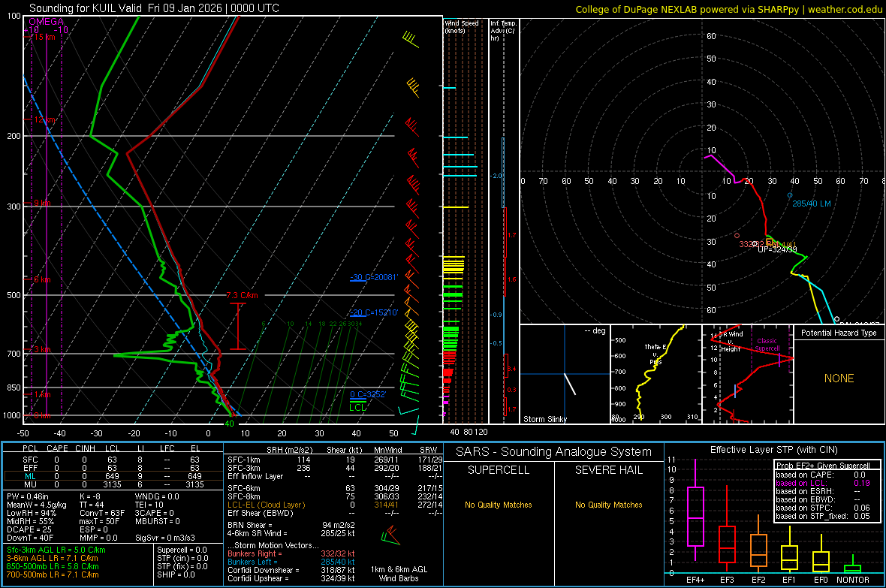Click the Bunkers Left = storm motion line
Viewport: 886px width, 588px height.
(x=291, y=562)
